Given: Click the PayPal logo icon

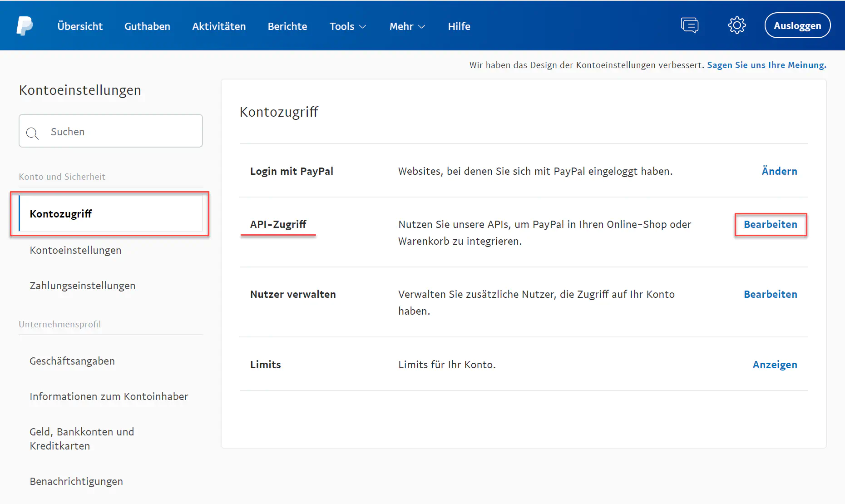Looking at the screenshot, I should [x=25, y=26].
